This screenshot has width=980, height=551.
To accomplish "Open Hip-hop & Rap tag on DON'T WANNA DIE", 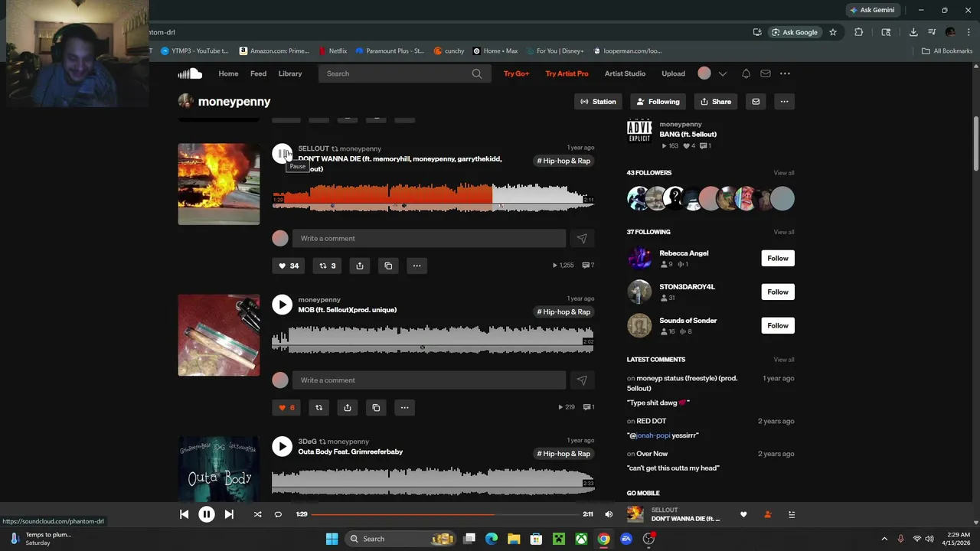I will click(563, 161).
